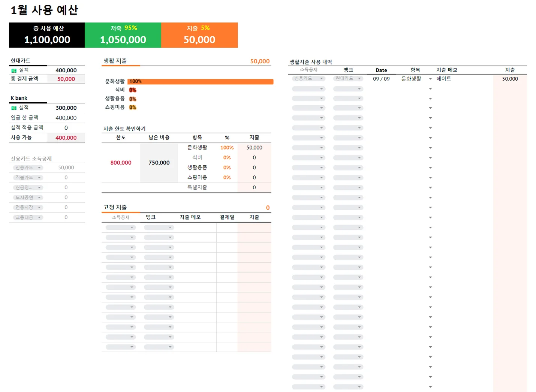This screenshot has width=536, height=392.
Task: Click the 문화생활 100% orange progress bar
Action: 201,81
